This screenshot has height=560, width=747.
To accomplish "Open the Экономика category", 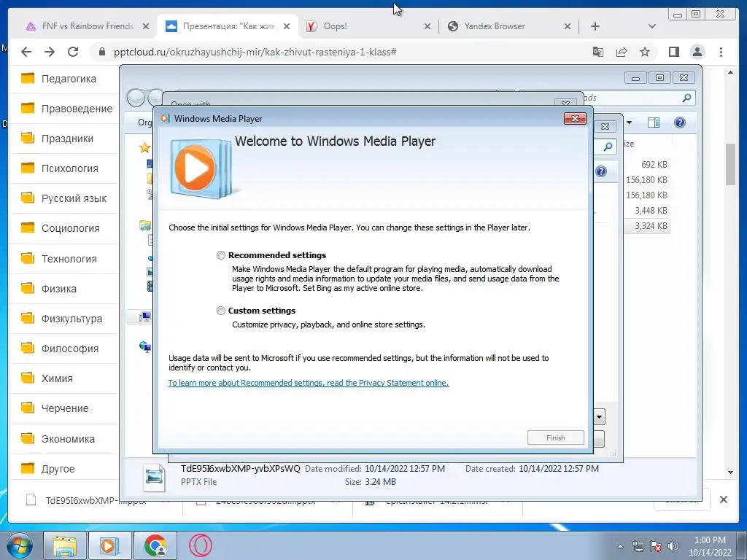I will coord(68,438).
